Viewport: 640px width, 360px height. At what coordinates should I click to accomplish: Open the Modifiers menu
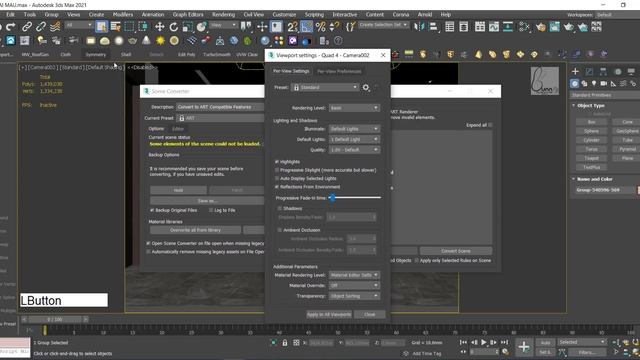tap(123, 14)
